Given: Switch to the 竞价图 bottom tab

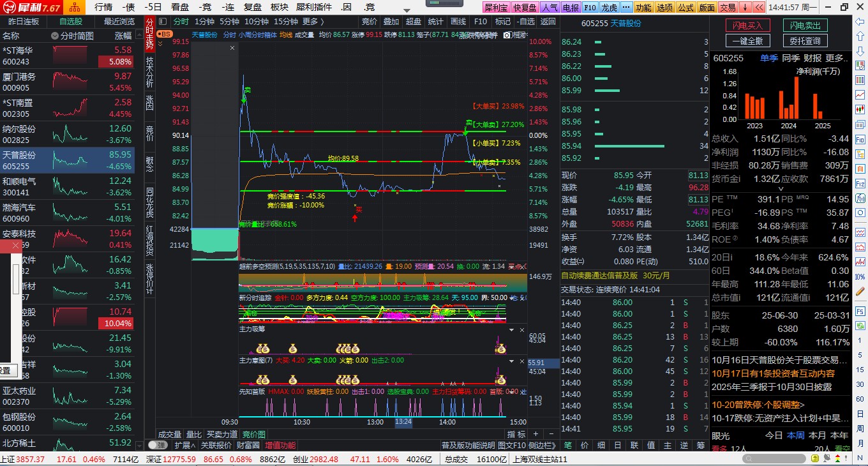Looking at the screenshot, I should (254, 434).
